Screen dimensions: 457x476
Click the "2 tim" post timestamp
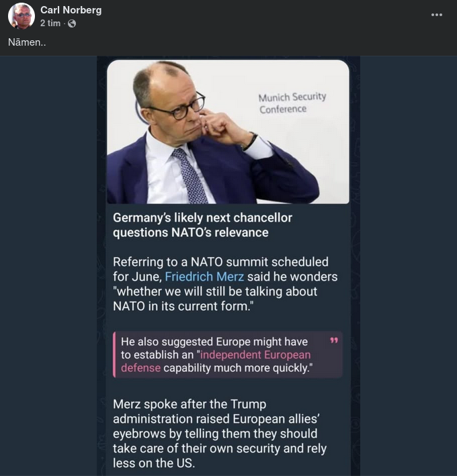(50, 23)
